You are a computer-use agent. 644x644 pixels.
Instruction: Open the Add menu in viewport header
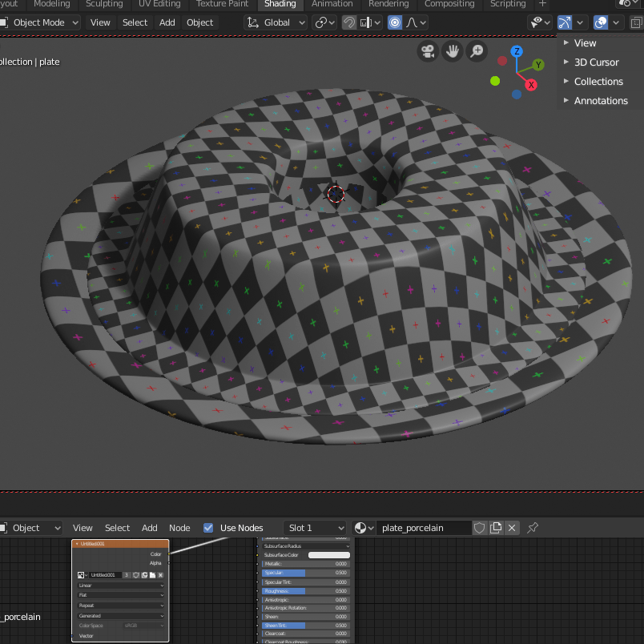pyautogui.click(x=167, y=22)
